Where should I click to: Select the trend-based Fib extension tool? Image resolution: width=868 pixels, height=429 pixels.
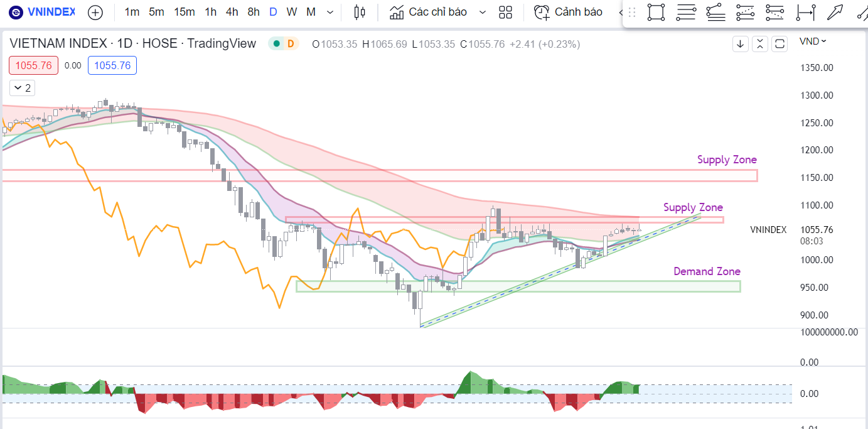pos(715,12)
